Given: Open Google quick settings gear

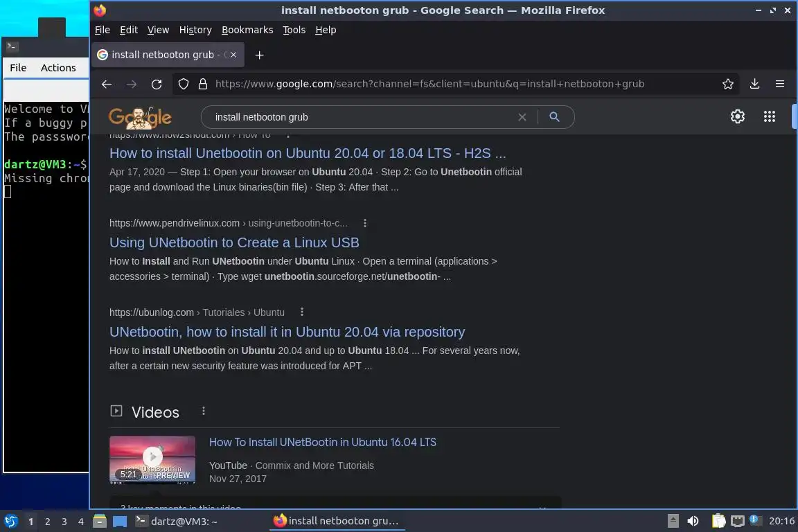Looking at the screenshot, I should click(738, 116).
